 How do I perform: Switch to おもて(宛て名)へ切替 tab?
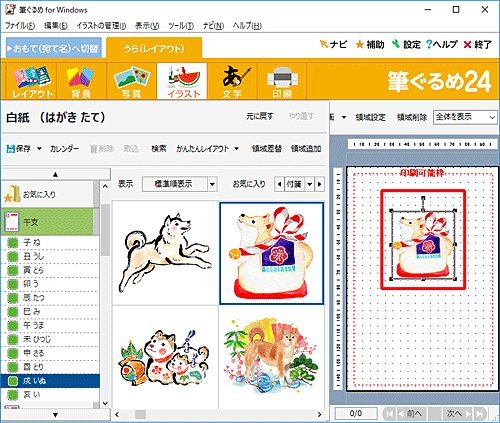54,48
